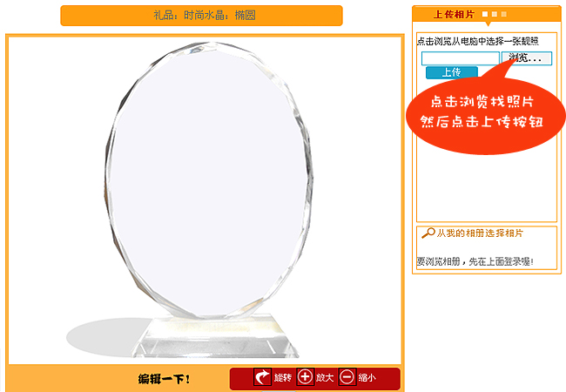Click the 缩小 text label

tap(367, 378)
